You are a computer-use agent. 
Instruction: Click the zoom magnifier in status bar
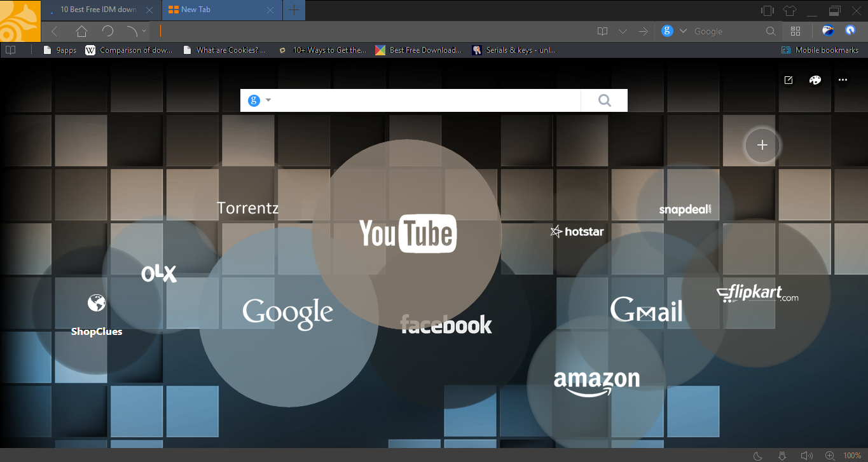(x=830, y=455)
